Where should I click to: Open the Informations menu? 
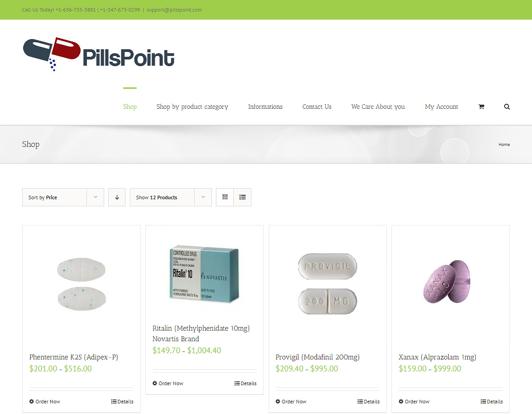[265, 106]
